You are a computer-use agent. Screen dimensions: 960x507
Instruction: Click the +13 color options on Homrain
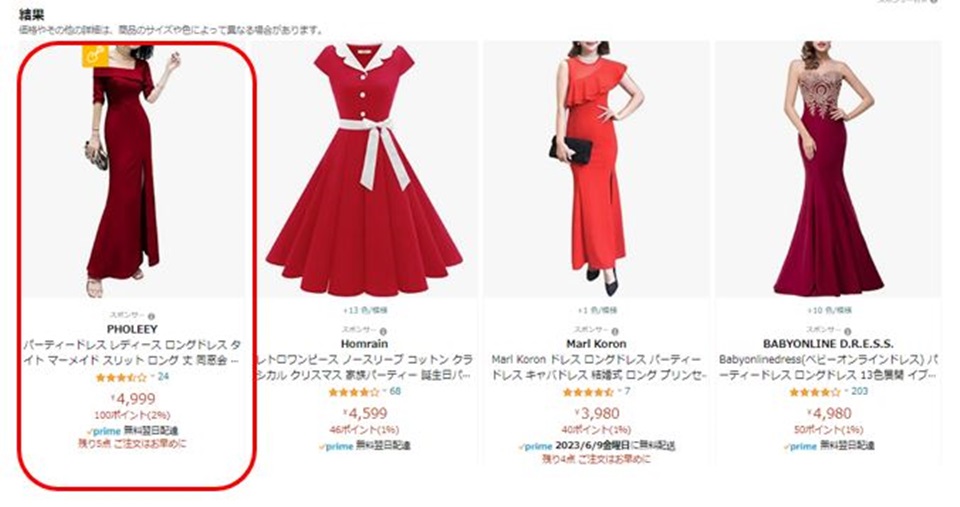click(x=365, y=310)
